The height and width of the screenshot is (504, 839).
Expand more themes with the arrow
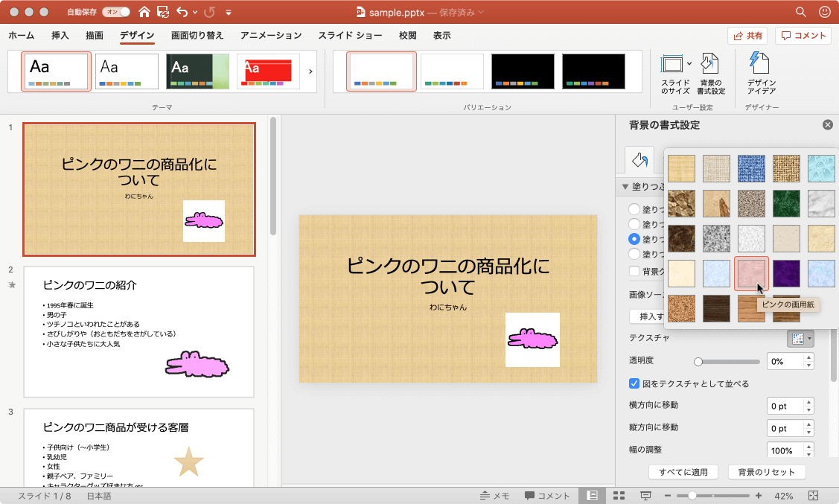[x=310, y=71]
